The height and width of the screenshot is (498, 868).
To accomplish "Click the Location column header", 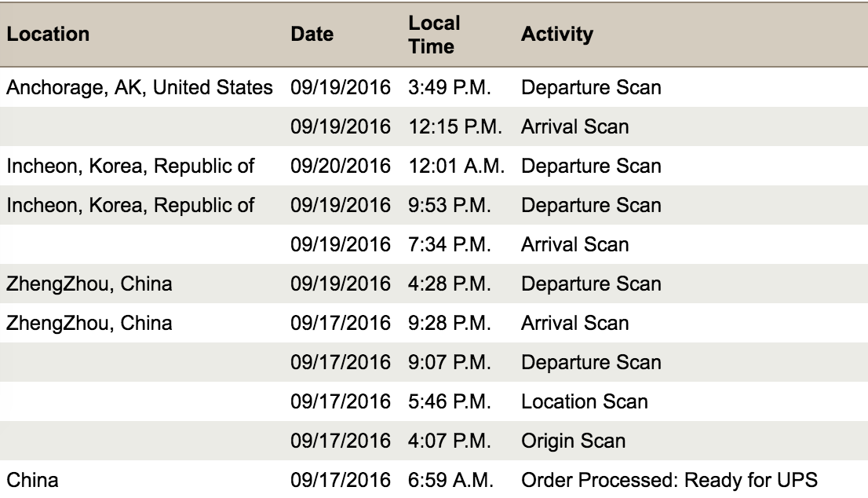I will (49, 35).
